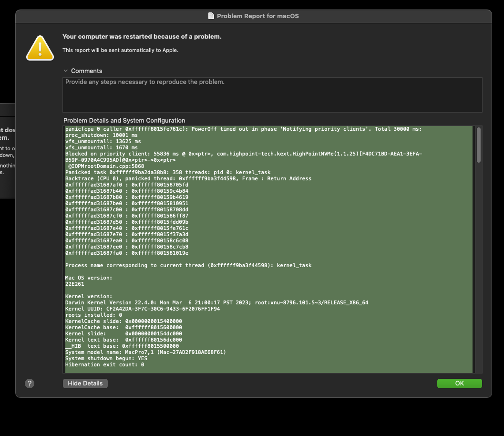Click the yellow warning triangle icon

(x=40, y=48)
